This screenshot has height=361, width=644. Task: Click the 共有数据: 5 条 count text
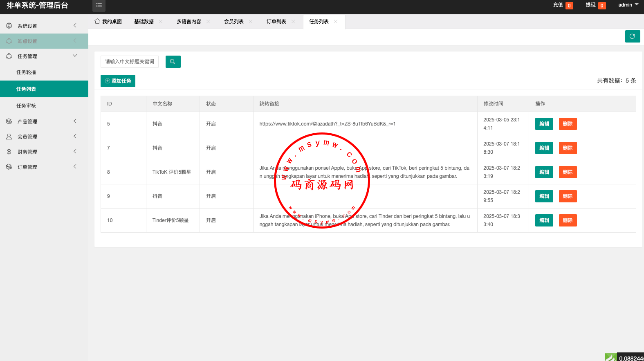pos(617,81)
